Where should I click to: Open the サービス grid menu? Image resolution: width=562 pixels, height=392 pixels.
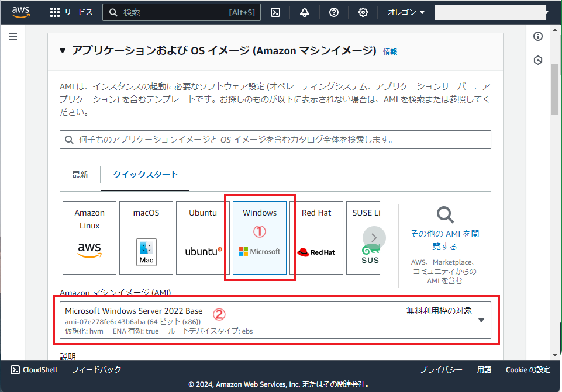(71, 12)
